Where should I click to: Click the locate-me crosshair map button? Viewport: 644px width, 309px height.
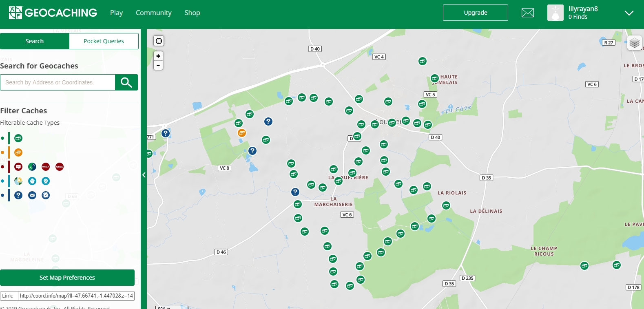tap(159, 41)
